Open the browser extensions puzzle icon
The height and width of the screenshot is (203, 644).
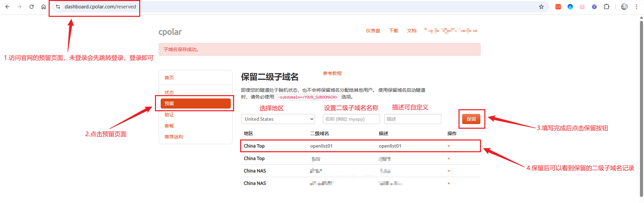click(x=606, y=7)
